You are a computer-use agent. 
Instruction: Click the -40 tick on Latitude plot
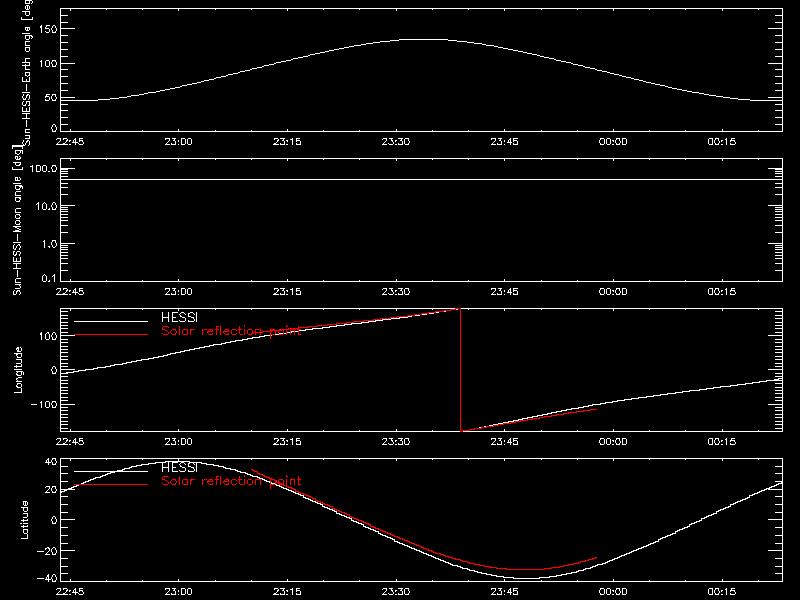click(47, 578)
